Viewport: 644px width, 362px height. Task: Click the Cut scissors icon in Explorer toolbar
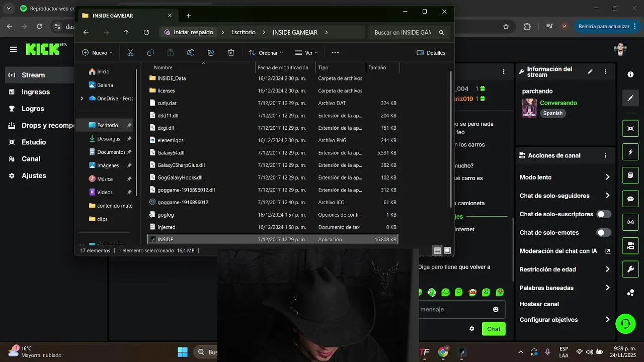coord(130,53)
